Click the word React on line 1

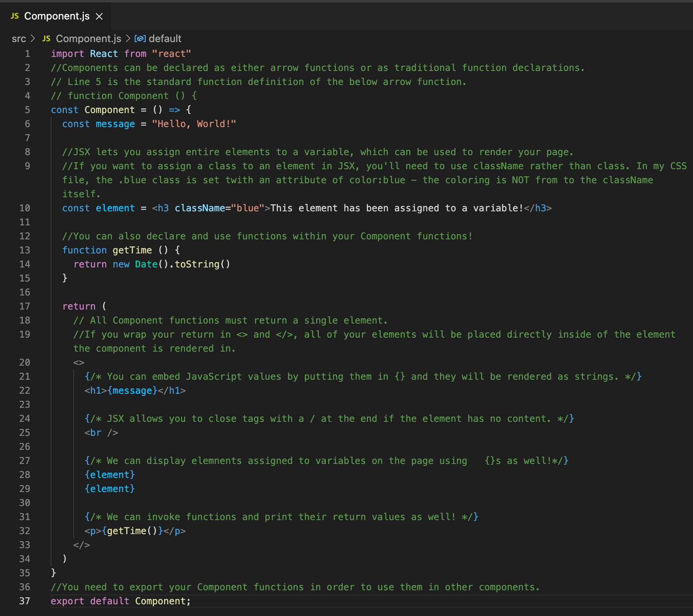tap(104, 53)
